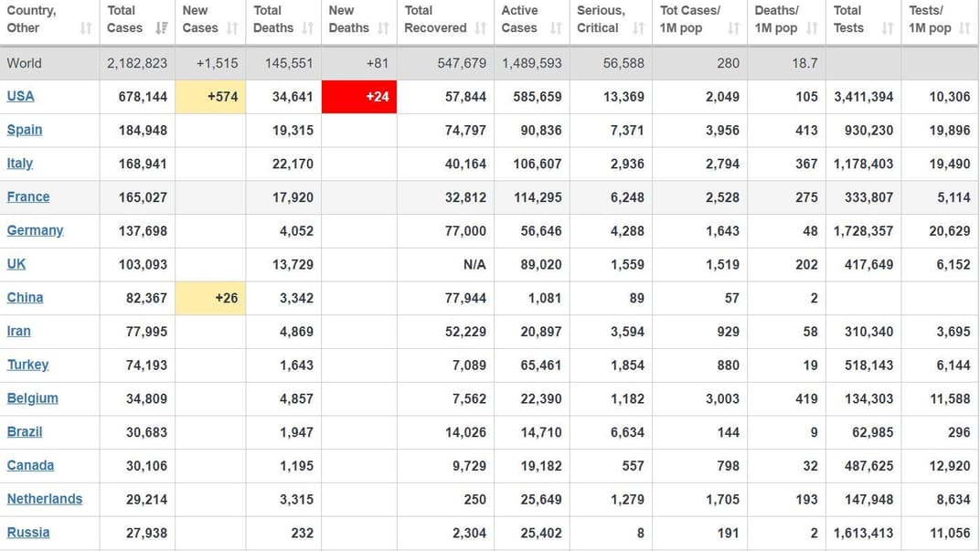The image size is (980, 551).
Task: Click Active Cases column sort icon
Action: pyautogui.click(x=556, y=28)
